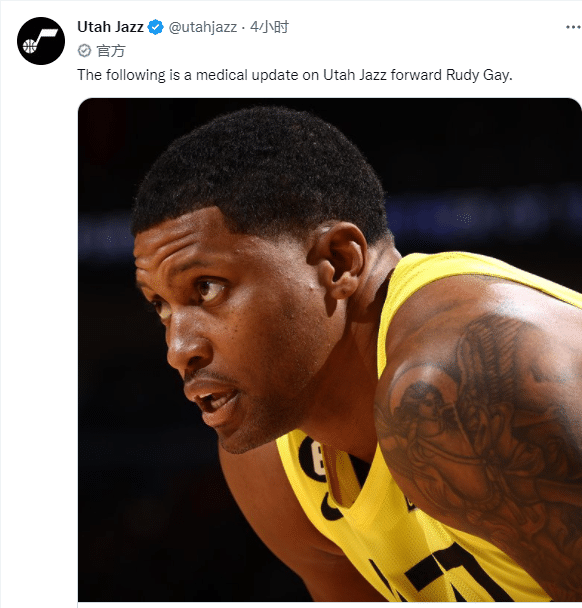Click the basketball in Jazz logo avatar
The height and width of the screenshot is (608, 582).
tap(29, 46)
